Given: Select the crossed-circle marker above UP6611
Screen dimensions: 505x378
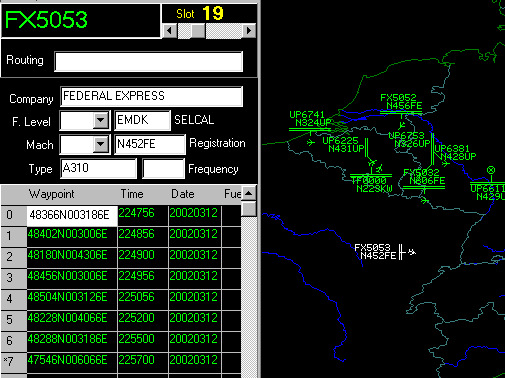Looking at the screenshot, I should click(491, 170).
